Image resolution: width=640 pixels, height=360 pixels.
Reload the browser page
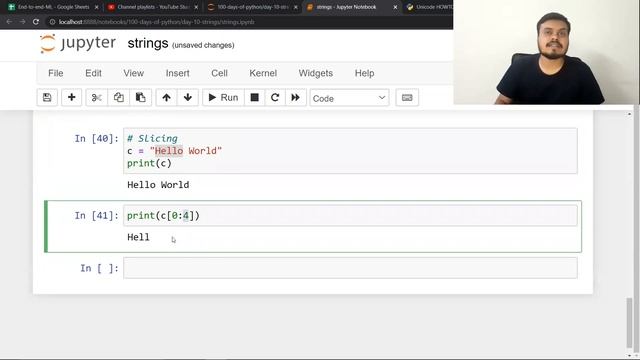(36, 22)
